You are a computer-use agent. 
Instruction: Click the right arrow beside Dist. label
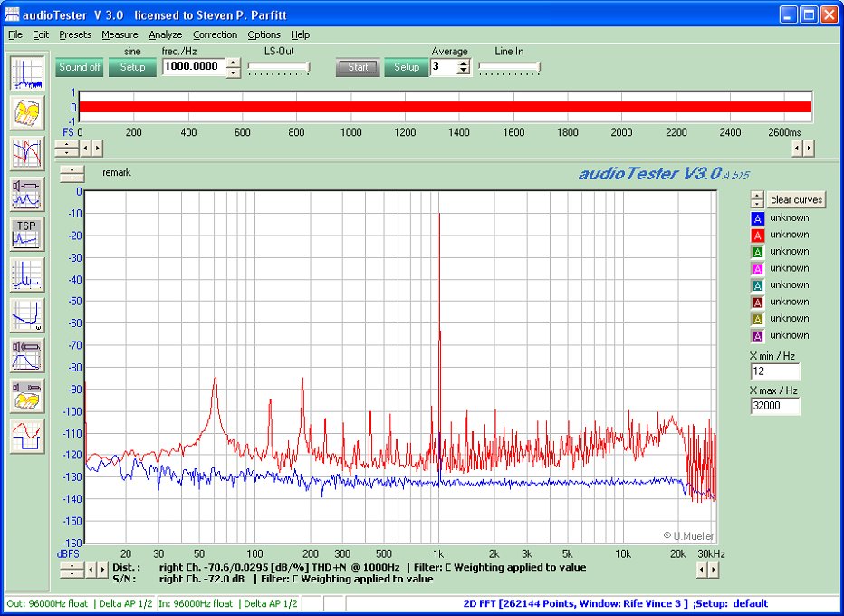(102, 570)
